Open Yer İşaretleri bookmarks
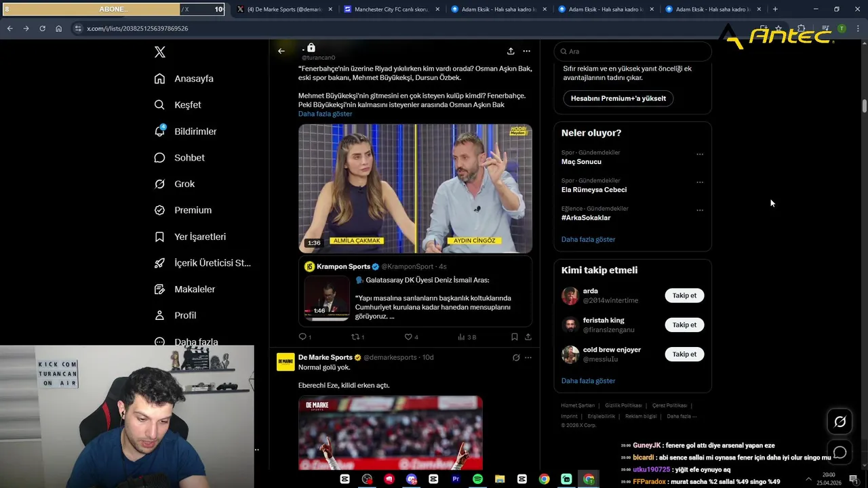868x488 pixels. click(190, 237)
